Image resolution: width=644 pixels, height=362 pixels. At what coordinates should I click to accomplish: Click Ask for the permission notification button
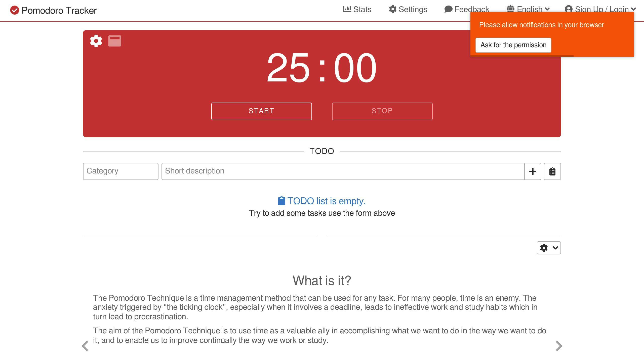point(513,45)
